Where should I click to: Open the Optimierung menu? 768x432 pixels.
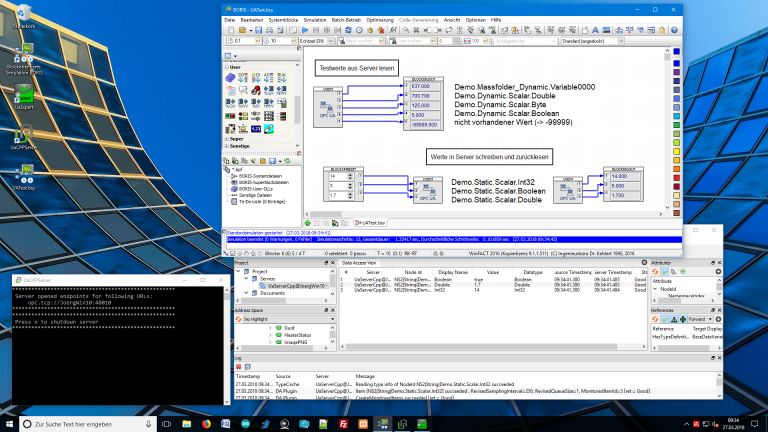point(380,20)
